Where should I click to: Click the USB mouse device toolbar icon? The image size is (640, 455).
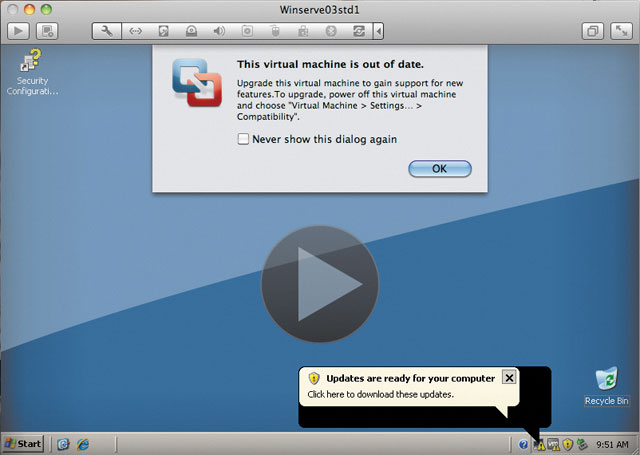[275, 31]
